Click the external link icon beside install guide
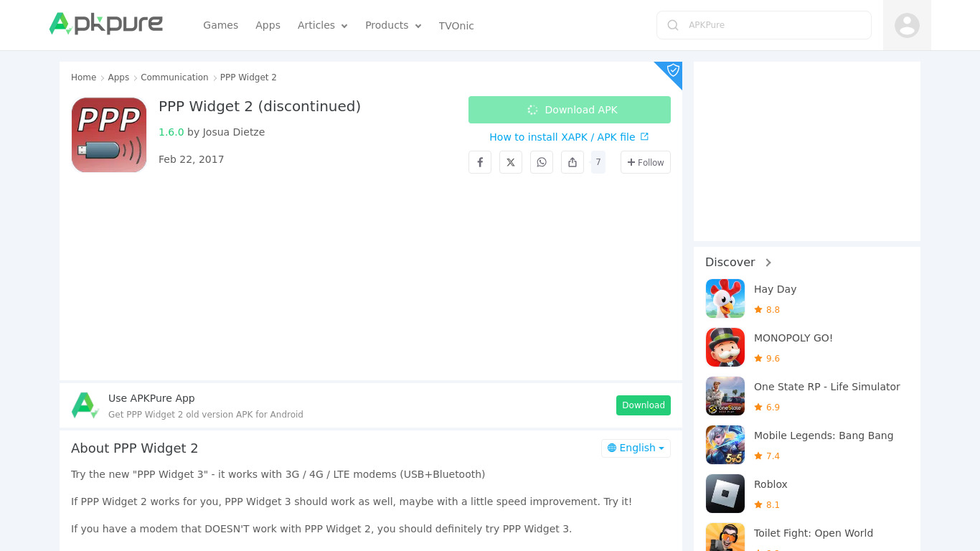 [x=644, y=136]
